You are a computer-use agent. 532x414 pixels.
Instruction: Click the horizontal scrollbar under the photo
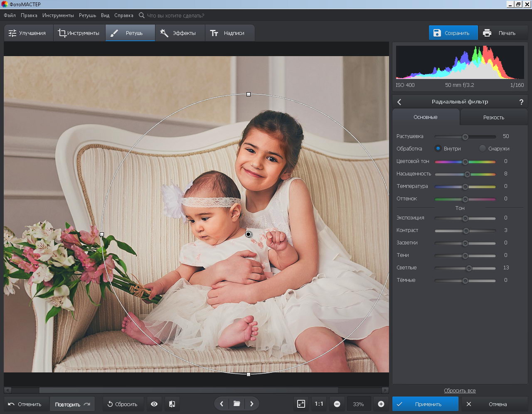(x=189, y=390)
